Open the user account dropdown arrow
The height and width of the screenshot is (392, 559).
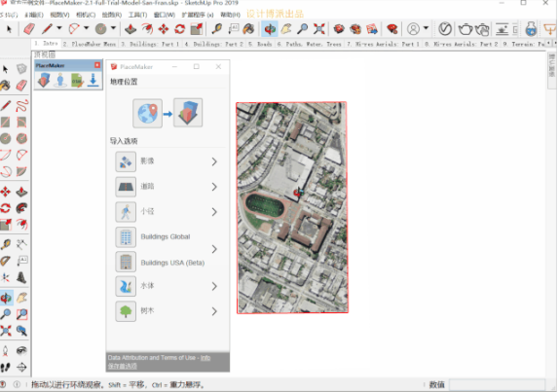[426, 28]
